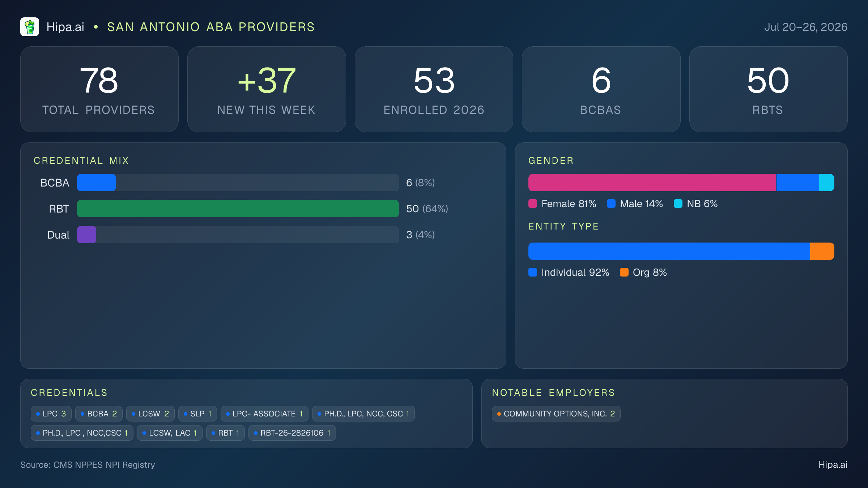Click the Org 8% legend swatch
Screen dimensions: 868x488
click(x=624, y=272)
